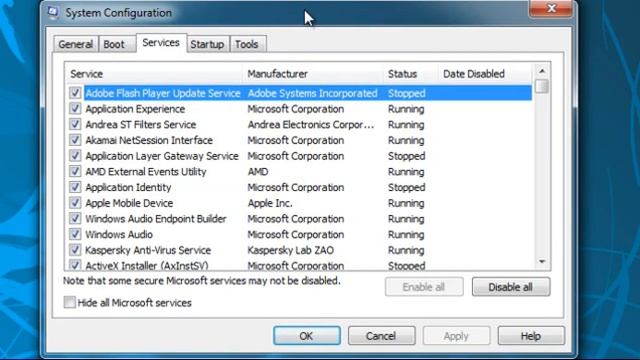
Task: Toggle Kaspersky Anti-Virus Service checkbox
Action: click(75, 250)
